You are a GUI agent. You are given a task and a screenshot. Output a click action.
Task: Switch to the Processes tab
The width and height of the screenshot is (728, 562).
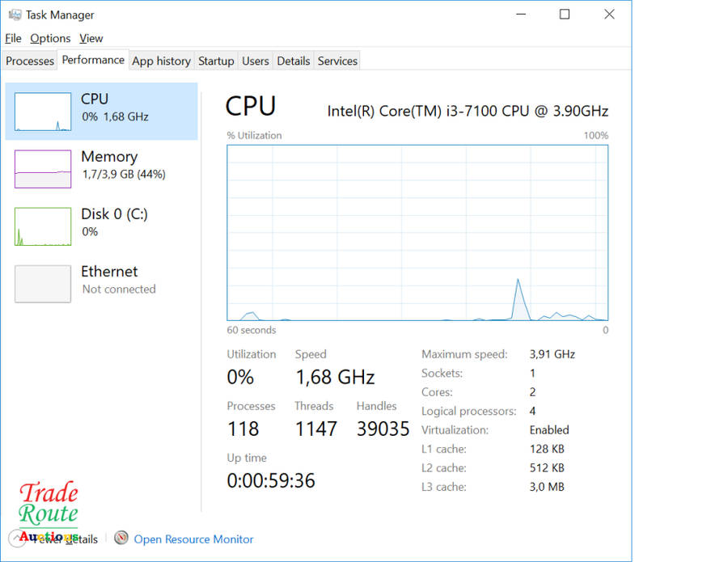pyautogui.click(x=30, y=61)
